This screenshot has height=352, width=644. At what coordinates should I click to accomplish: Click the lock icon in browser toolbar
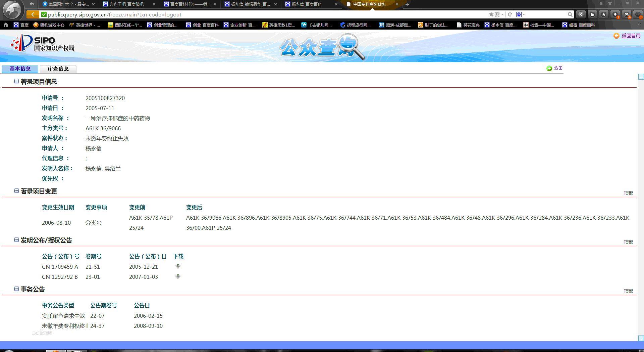(x=592, y=14)
